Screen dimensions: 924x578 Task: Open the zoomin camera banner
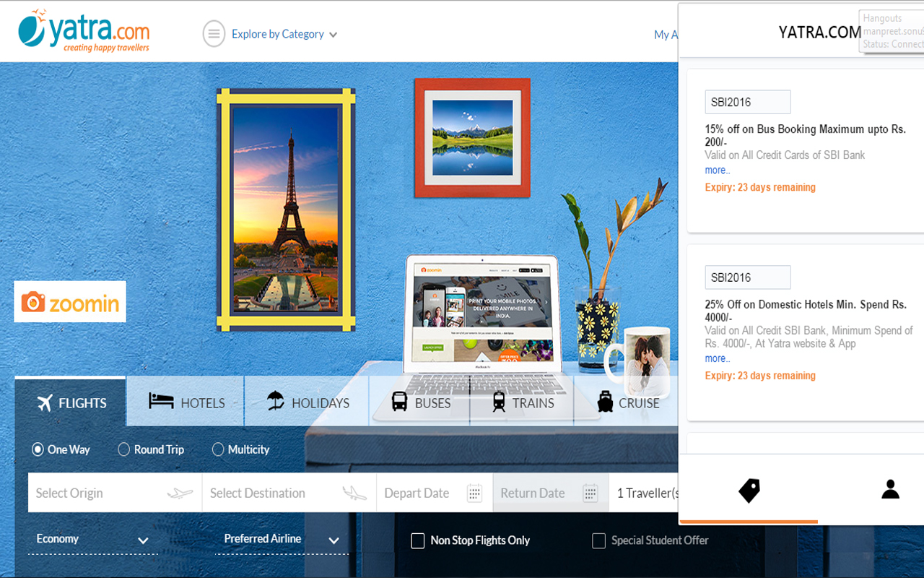click(x=70, y=301)
